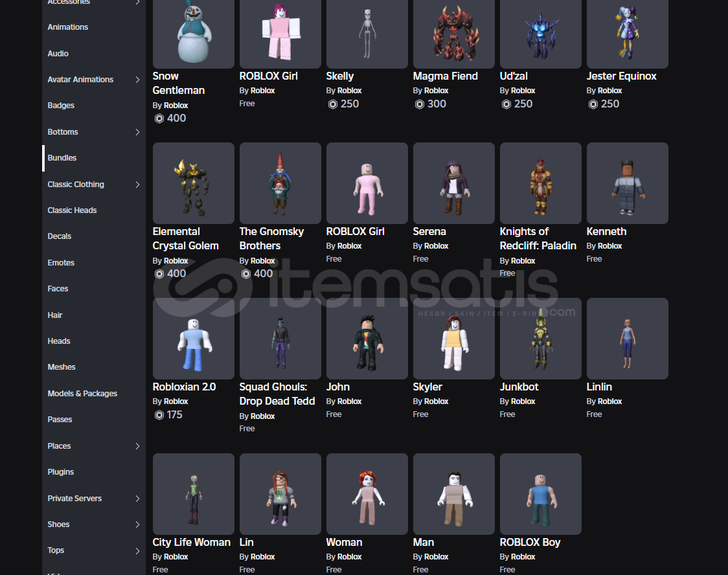Click the Robux icon beside Magma Fiend's price
This screenshot has width=728, height=575.
coord(420,104)
